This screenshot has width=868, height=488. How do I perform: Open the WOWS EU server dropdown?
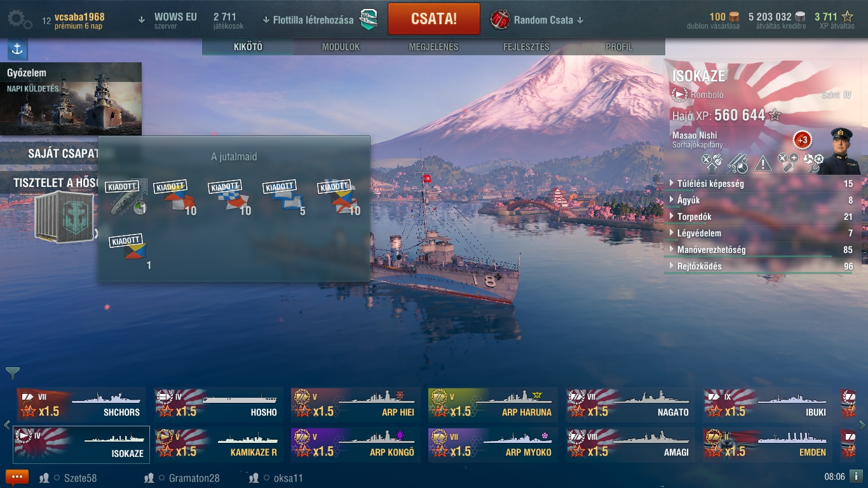point(168,20)
